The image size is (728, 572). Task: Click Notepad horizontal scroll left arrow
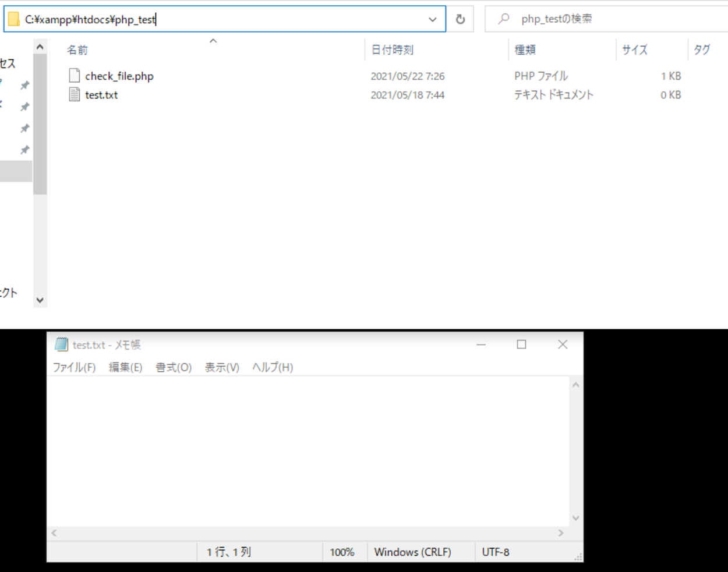click(54, 533)
